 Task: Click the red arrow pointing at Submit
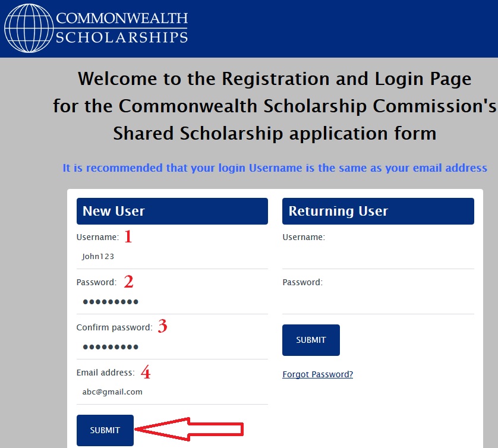190,429
